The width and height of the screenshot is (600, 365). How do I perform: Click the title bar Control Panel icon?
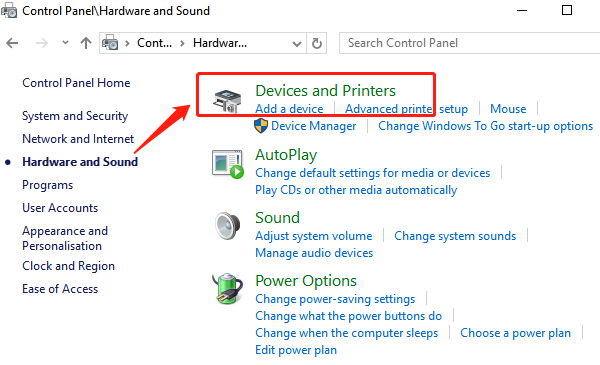pos(9,10)
